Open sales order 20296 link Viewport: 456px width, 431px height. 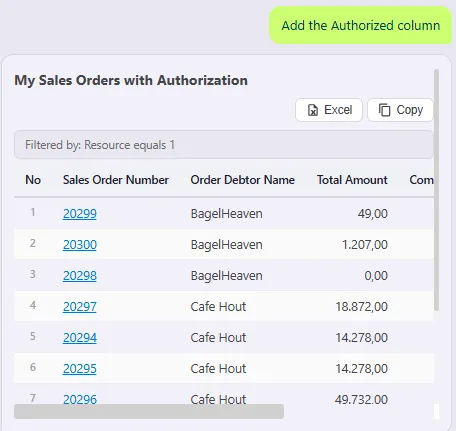[80, 399]
